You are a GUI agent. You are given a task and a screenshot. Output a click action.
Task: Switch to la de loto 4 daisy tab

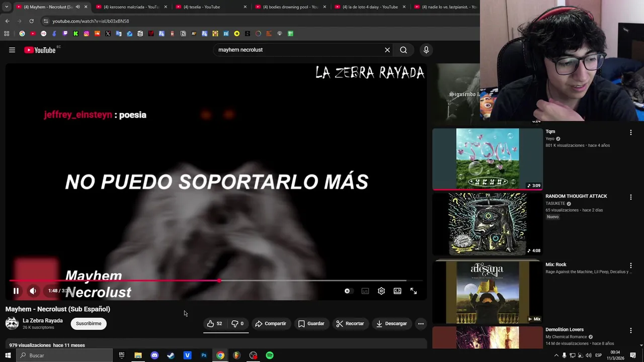pos(370,7)
